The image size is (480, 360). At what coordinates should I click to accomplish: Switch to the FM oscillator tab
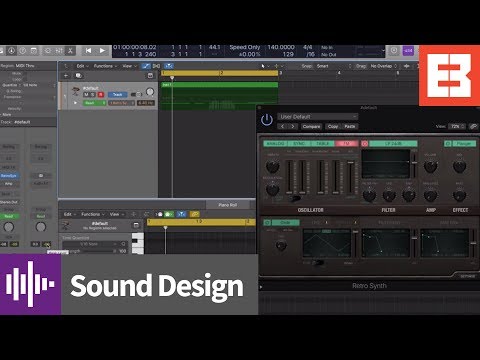coord(347,144)
